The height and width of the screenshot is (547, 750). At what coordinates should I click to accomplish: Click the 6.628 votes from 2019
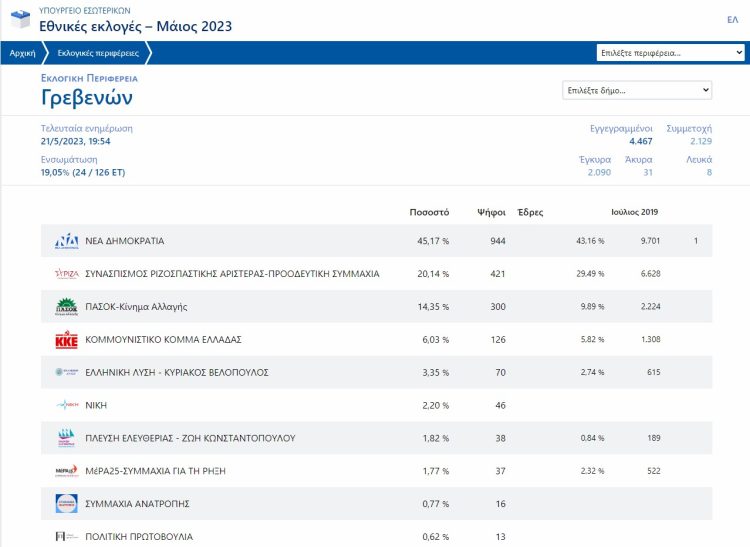click(651, 274)
